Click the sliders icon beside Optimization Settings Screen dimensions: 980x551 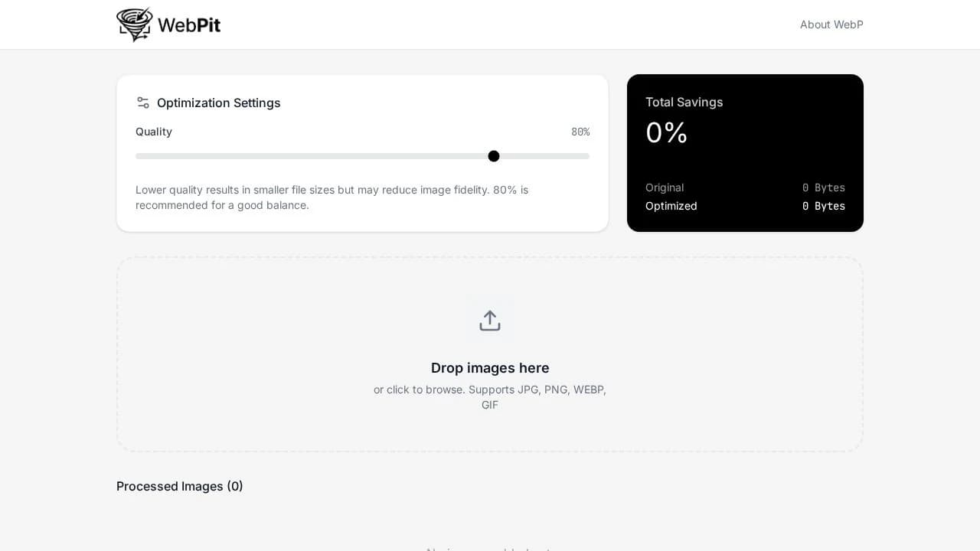pos(143,103)
